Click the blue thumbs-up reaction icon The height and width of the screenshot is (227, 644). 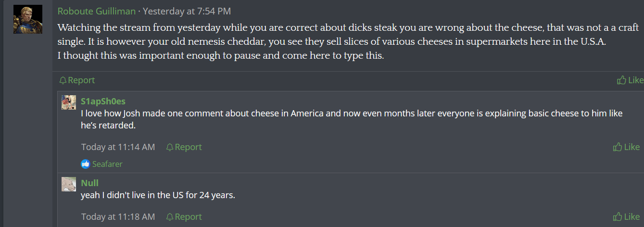click(86, 164)
